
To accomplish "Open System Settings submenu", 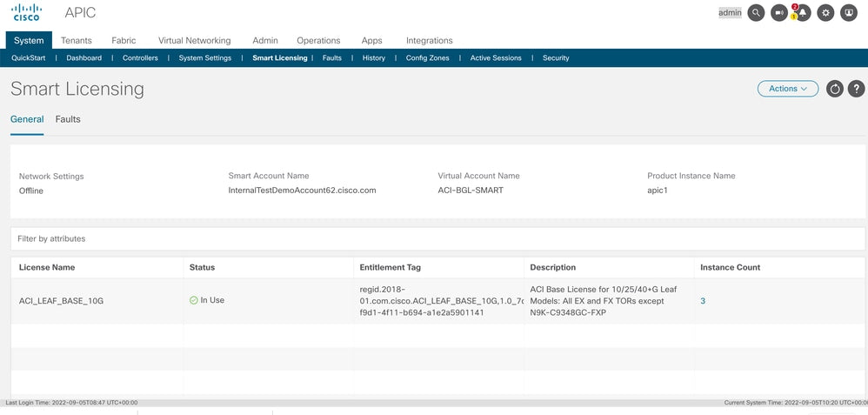I will tap(205, 58).
